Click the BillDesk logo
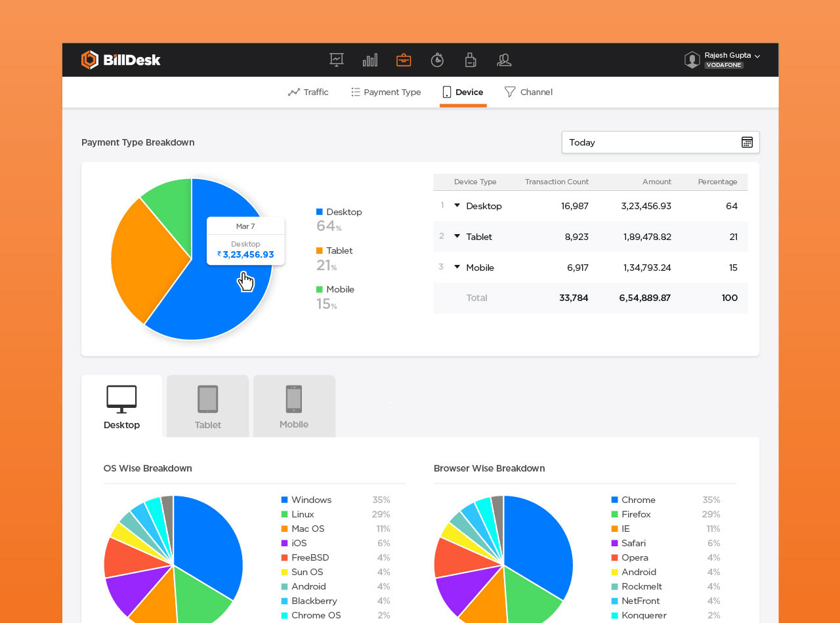The width and height of the screenshot is (840, 623). 121,60
